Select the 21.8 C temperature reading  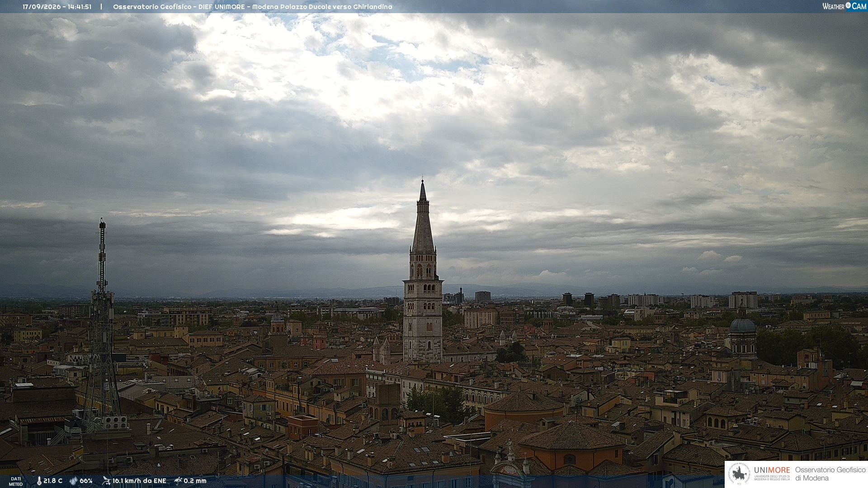pos(53,481)
